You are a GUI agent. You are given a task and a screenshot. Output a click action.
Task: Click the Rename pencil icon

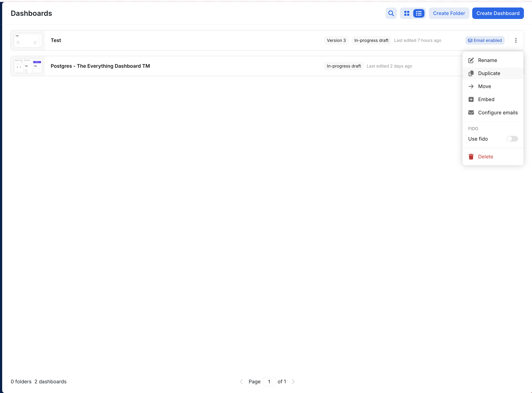click(x=471, y=60)
